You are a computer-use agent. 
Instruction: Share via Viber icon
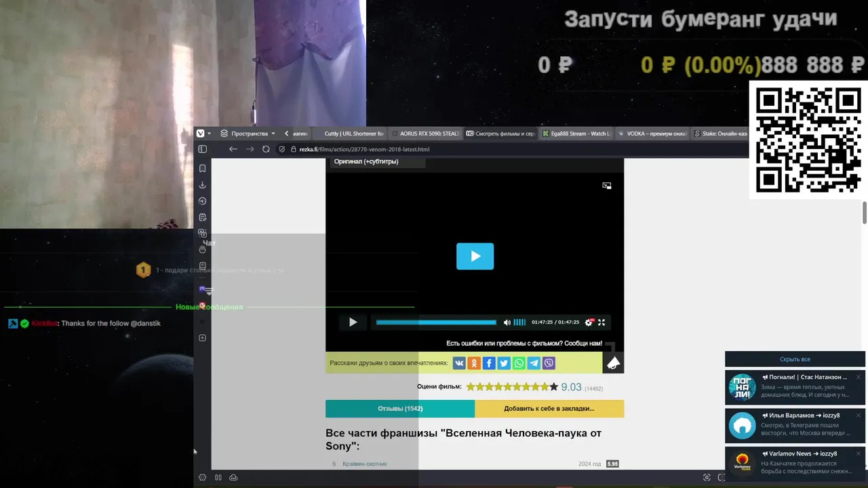[549, 363]
